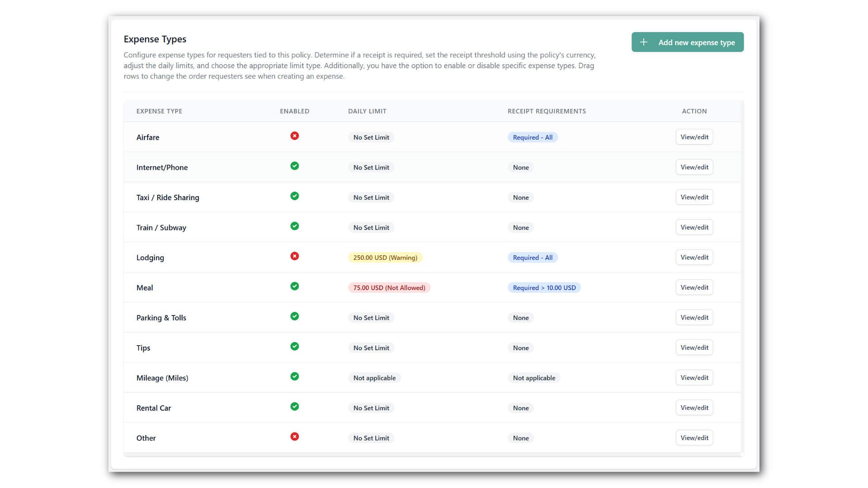The height and width of the screenshot is (488, 868).
Task: Select the Tips expense type name
Action: pyautogui.click(x=143, y=348)
